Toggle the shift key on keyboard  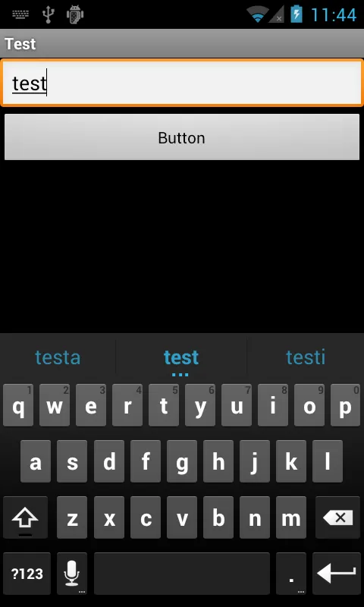tap(26, 517)
